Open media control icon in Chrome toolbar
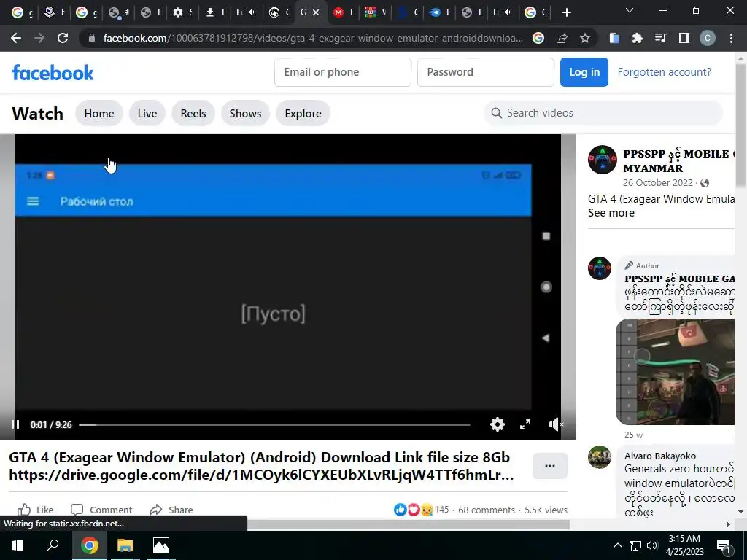The height and width of the screenshot is (560, 747). click(x=660, y=38)
